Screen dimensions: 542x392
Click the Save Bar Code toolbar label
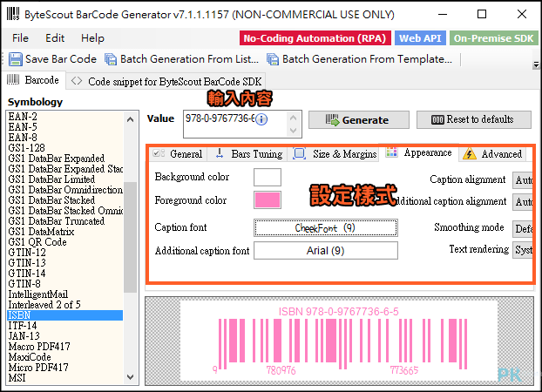pyautogui.click(x=61, y=59)
